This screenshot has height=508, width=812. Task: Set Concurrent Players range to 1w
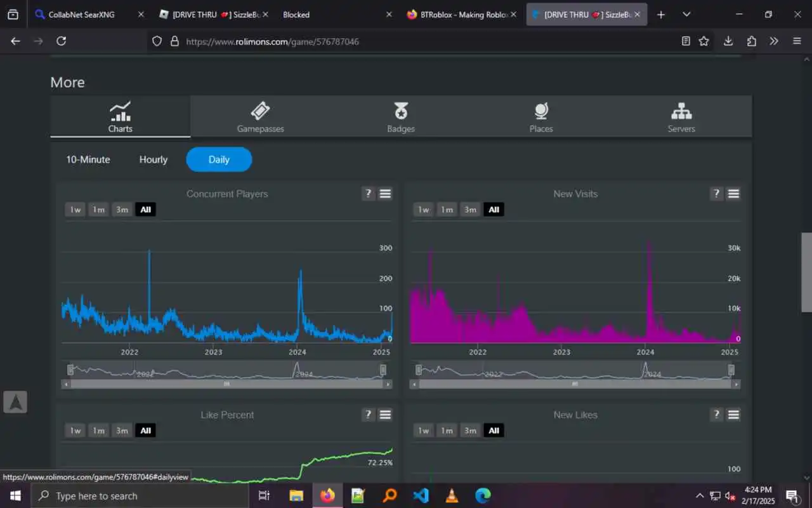(x=75, y=210)
